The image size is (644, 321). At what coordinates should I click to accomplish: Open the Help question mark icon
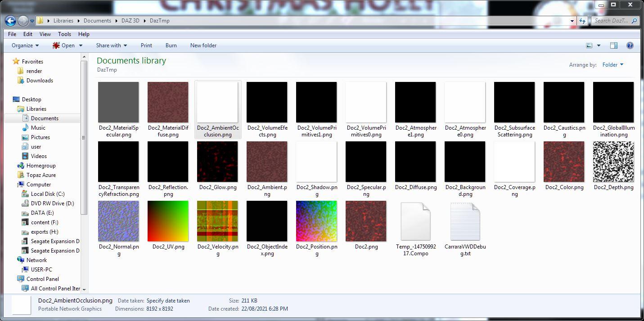[630, 45]
